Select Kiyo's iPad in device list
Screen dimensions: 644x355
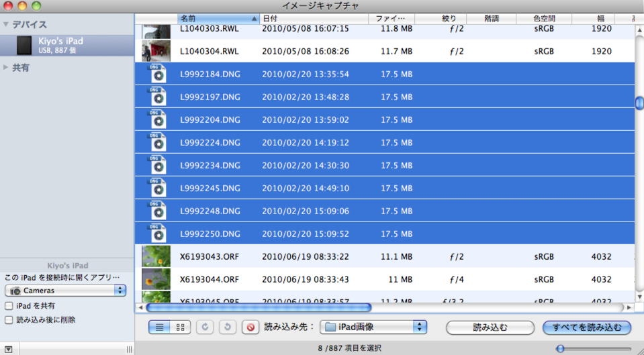click(x=67, y=45)
